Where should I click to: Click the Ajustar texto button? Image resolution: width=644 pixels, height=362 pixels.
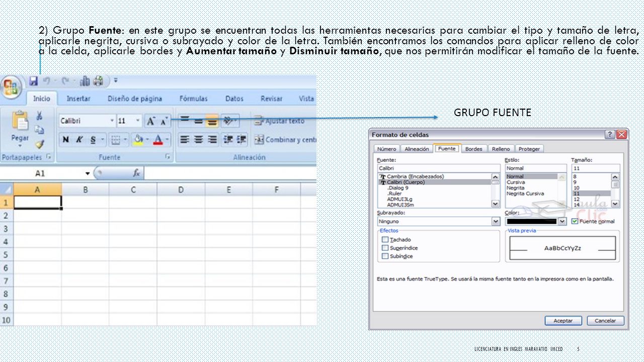point(279,121)
